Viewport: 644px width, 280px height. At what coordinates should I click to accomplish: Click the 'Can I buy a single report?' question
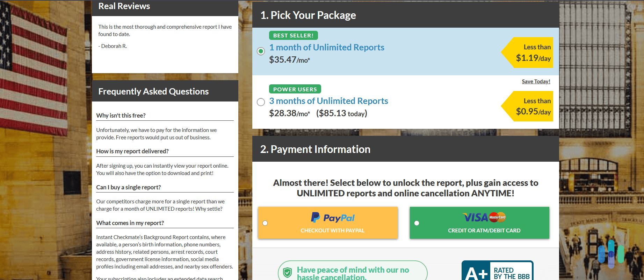129,187
